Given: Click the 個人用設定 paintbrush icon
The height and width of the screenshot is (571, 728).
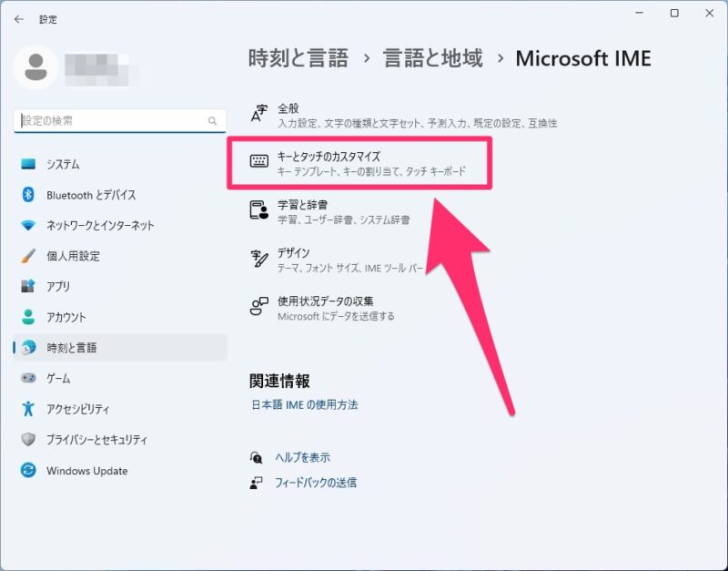Looking at the screenshot, I should (x=28, y=256).
